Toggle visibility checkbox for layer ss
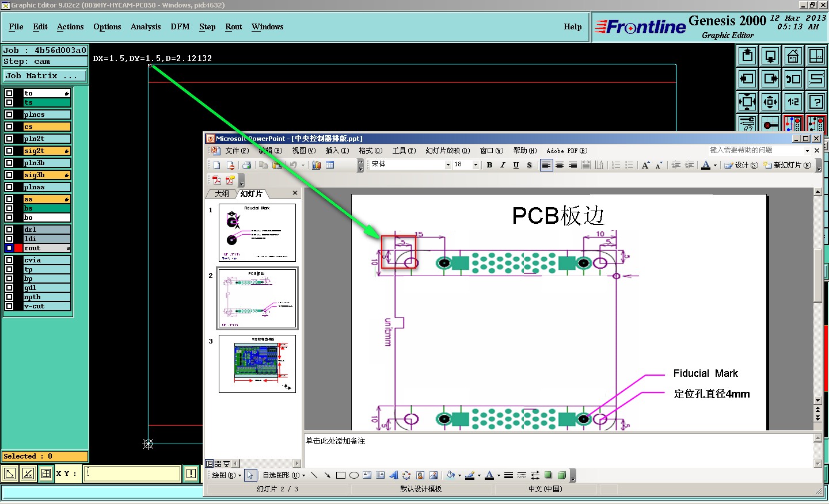 (9, 199)
